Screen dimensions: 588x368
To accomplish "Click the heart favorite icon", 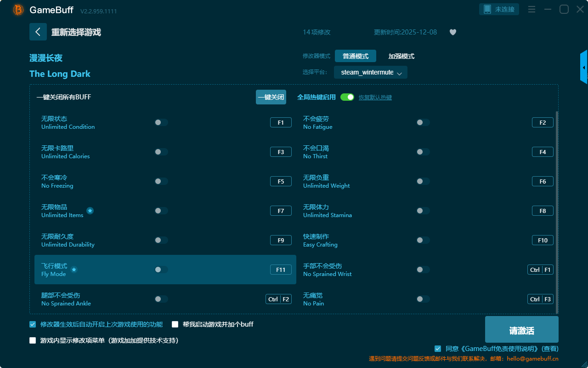I will pyautogui.click(x=452, y=32).
